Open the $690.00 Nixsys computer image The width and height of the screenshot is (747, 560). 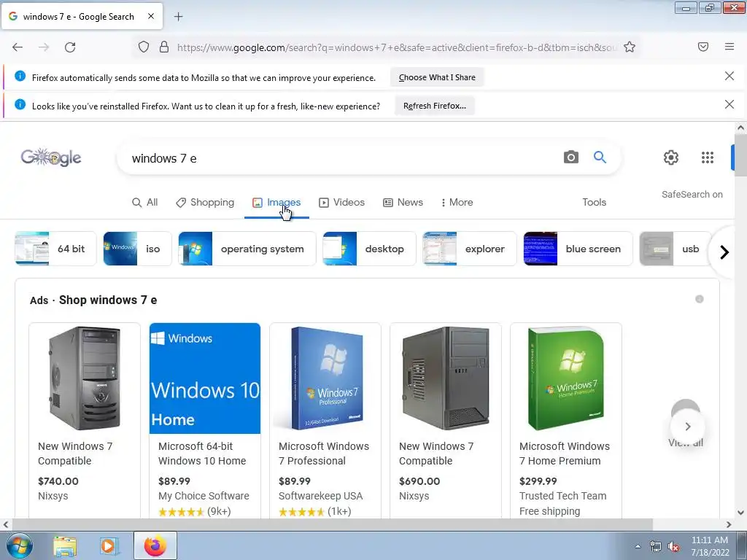(x=446, y=378)
